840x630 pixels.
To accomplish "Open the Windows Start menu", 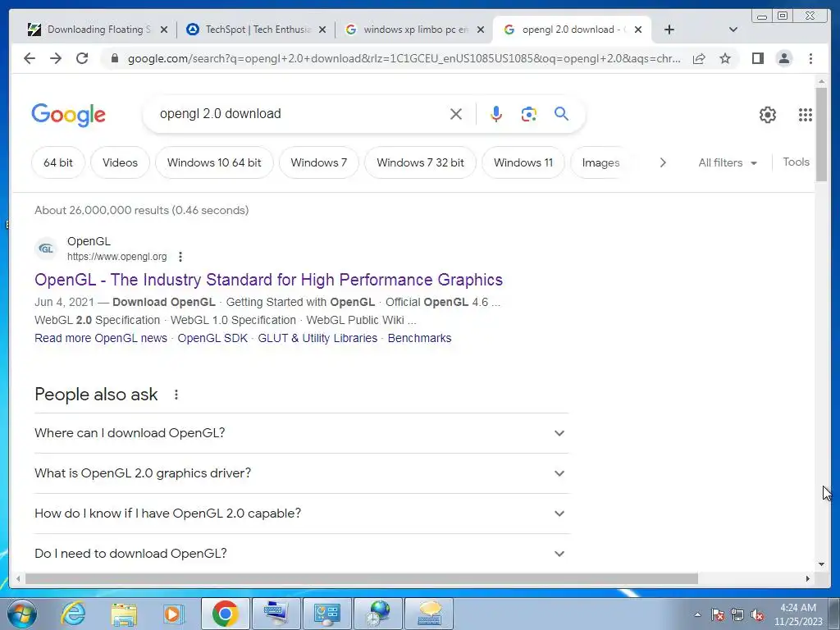I will [22, 614].
